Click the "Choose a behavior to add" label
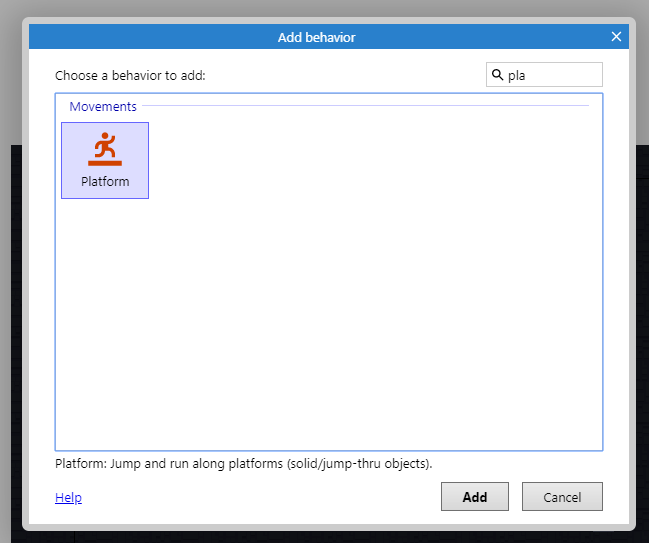Screen dimensions: 649x543 (130, 75)
